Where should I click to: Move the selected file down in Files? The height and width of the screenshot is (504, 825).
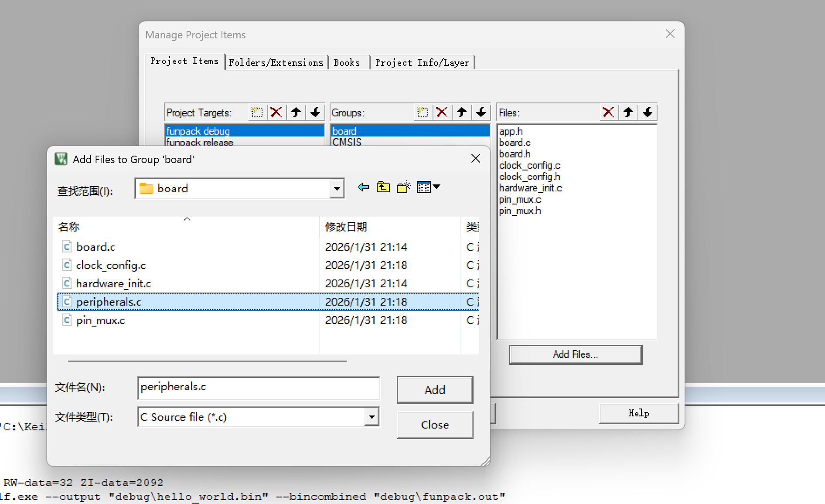(648, 112)
